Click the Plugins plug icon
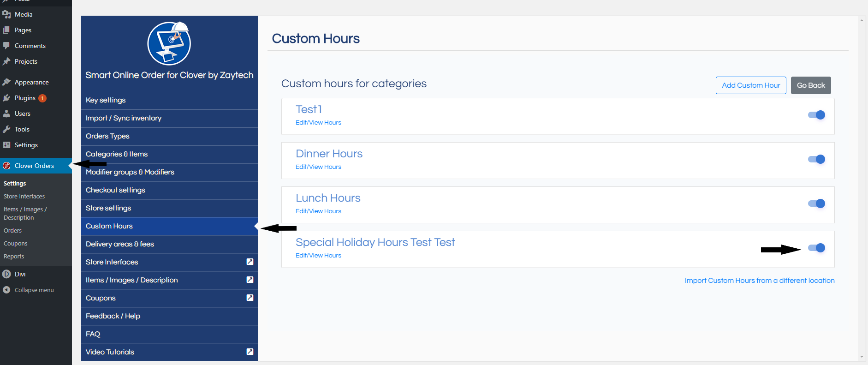This screenshot has height=365, width=868. point(6,98)
